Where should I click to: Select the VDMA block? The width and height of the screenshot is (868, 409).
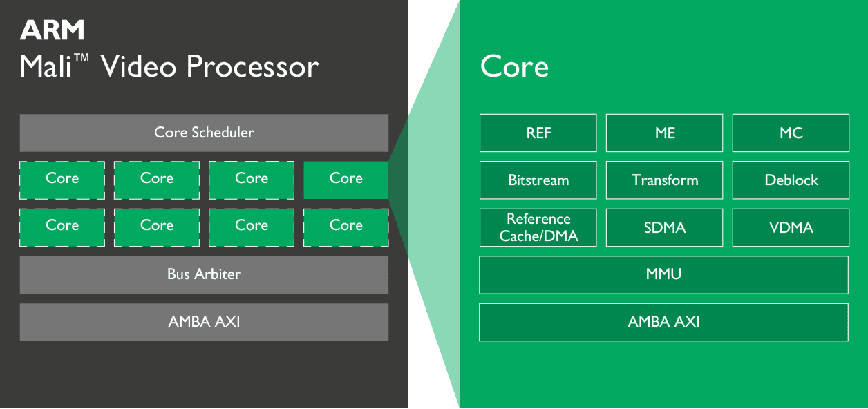click(791, 228)
